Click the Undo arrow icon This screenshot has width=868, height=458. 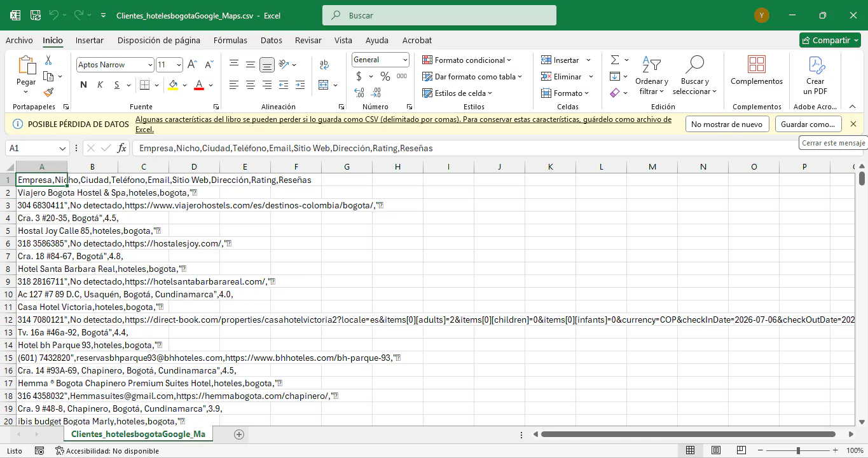54,15
